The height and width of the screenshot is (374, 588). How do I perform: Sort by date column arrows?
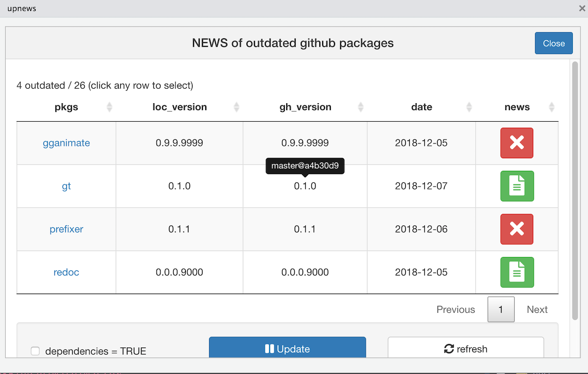[x=469, y=107]
